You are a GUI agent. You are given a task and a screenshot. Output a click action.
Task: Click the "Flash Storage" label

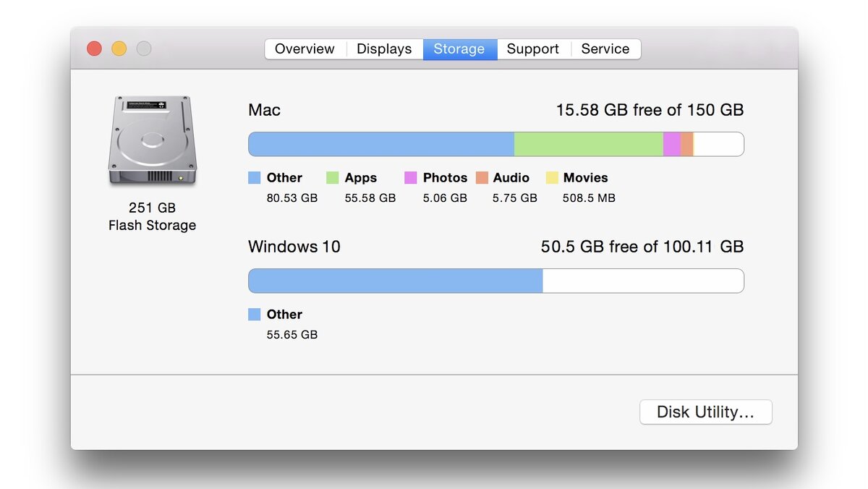[152, 225]
